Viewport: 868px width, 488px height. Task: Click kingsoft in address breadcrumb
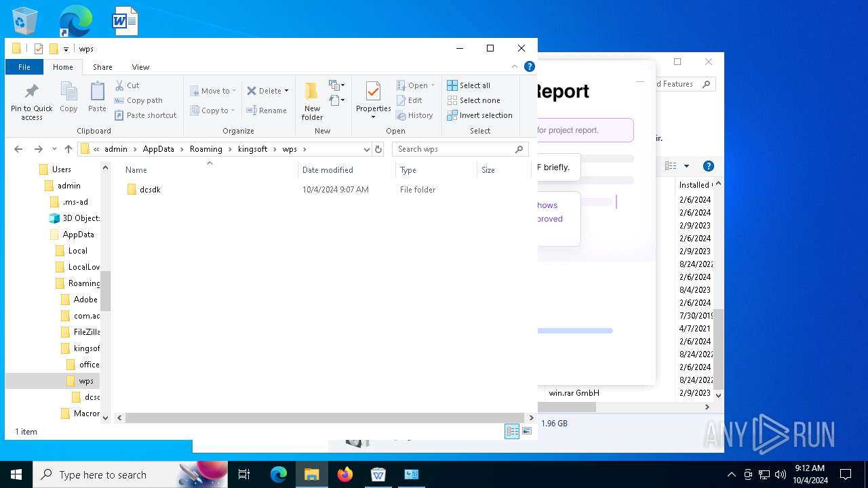pyautogui.click(x=253, y=149)
